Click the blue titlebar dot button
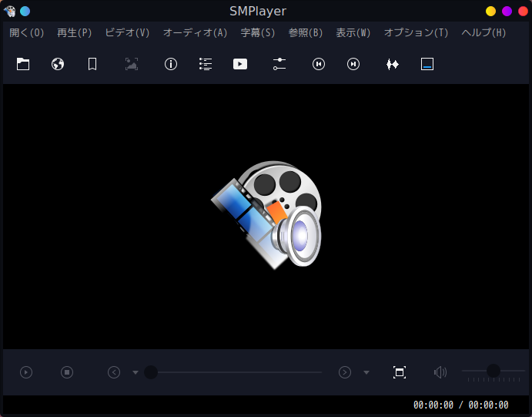Screen dimensions: 532x417 [25, 12]
